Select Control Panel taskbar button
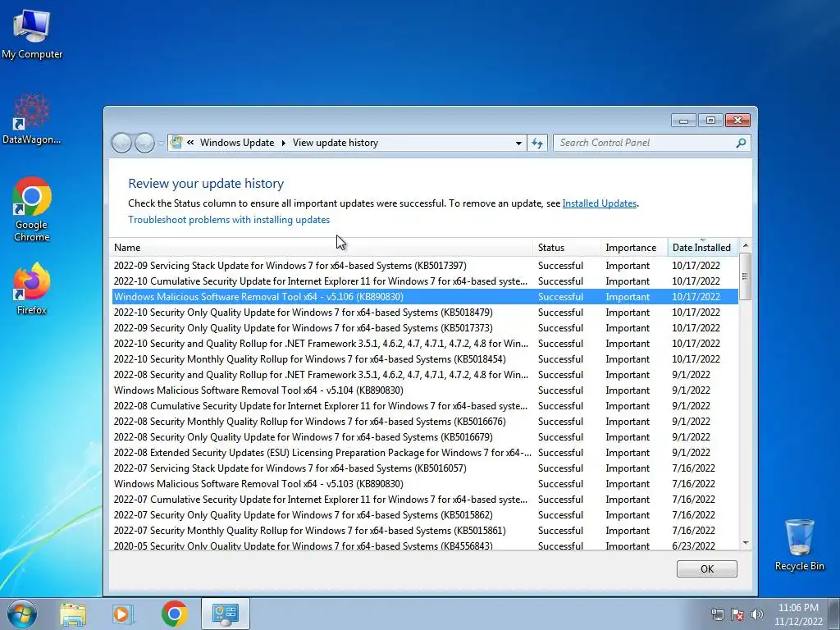 click(225, 614)
